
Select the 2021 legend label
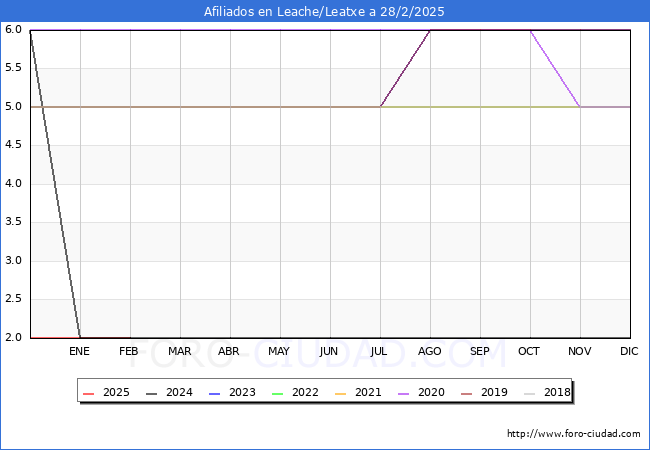point(368,392)
